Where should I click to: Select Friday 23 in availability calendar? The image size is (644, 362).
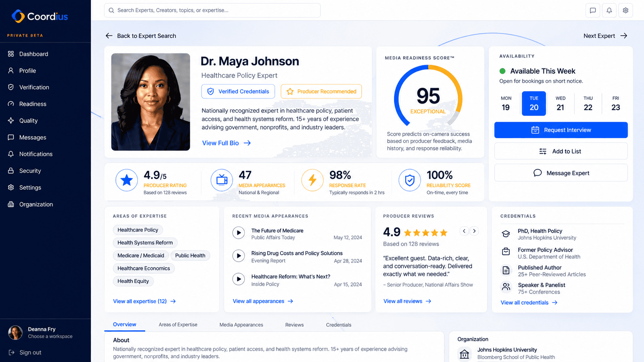click(x=615, y=103)
